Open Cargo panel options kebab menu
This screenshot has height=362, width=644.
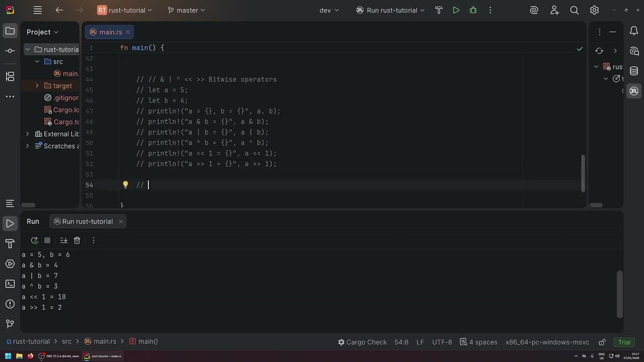[x=600, y=32]
